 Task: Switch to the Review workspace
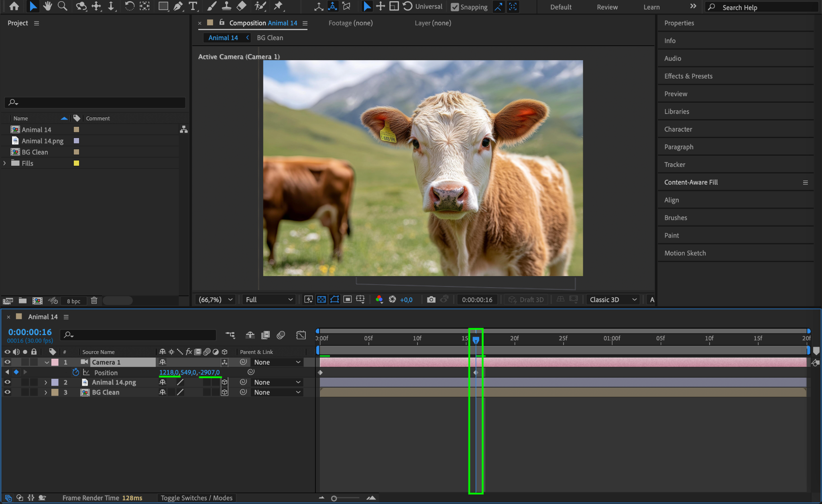(607, 7)
